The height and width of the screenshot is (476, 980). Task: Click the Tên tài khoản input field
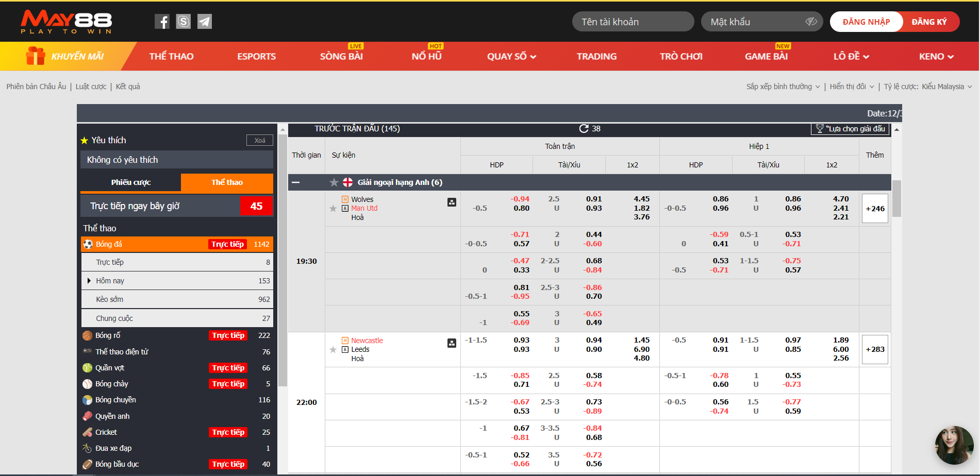[x=633, y=22]
